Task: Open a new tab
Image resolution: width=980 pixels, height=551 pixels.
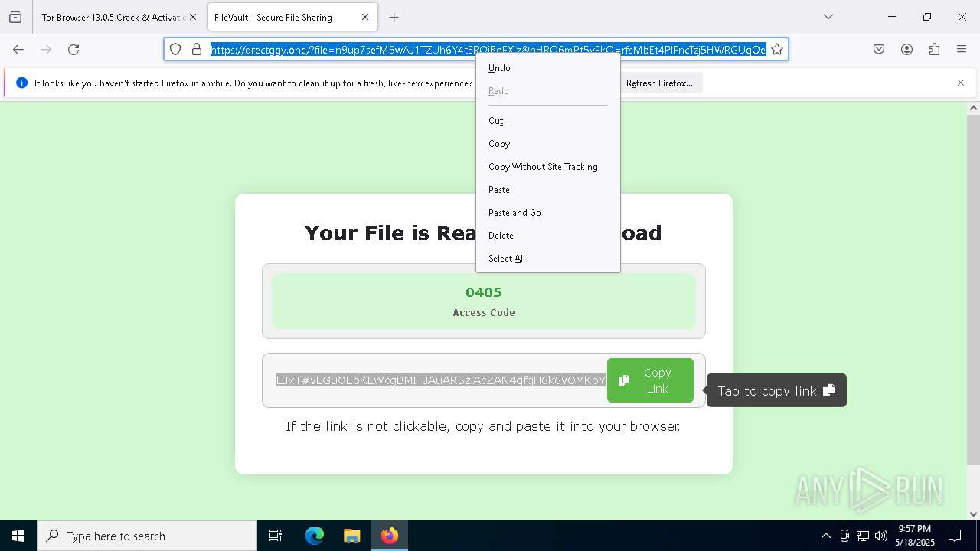Action: 394,17
